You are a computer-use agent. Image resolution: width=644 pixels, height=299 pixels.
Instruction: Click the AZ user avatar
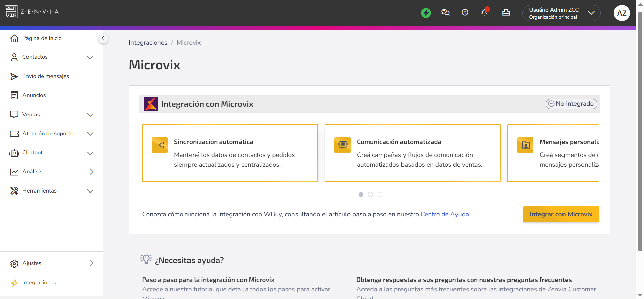point(622,13)
